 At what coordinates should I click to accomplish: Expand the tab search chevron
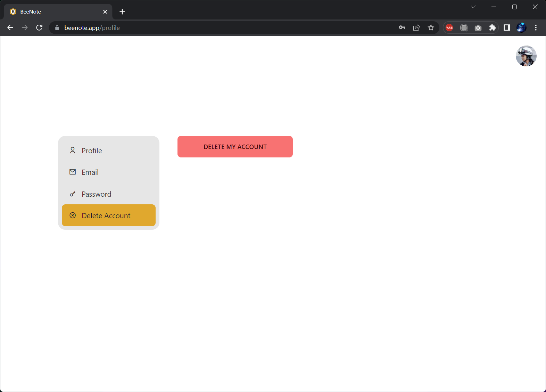473,7
